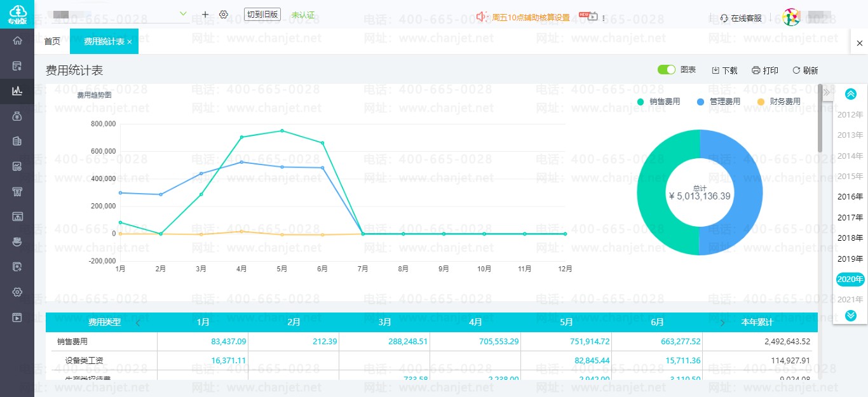Select the chart reports sidebar icon

[x=17, y=91]
